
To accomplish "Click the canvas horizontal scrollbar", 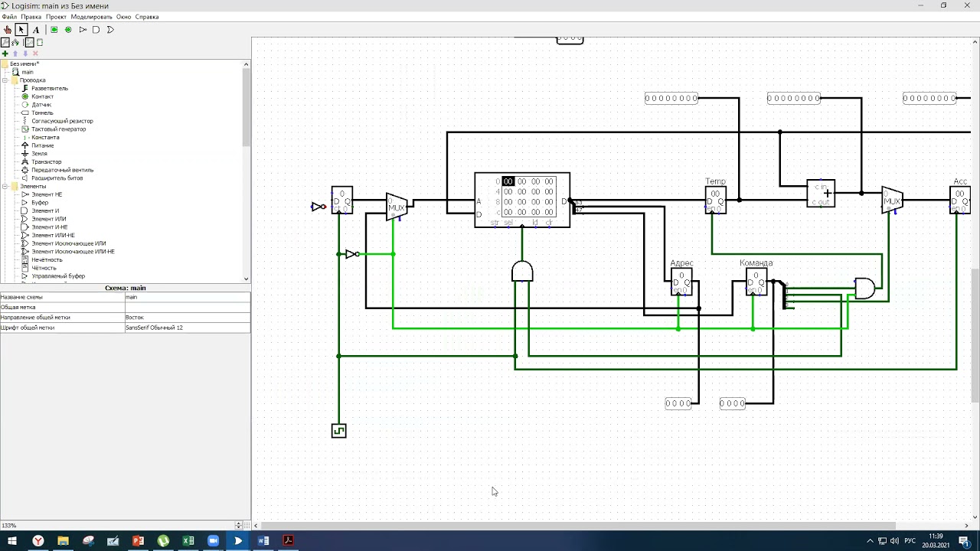I will tap(574, 526).
